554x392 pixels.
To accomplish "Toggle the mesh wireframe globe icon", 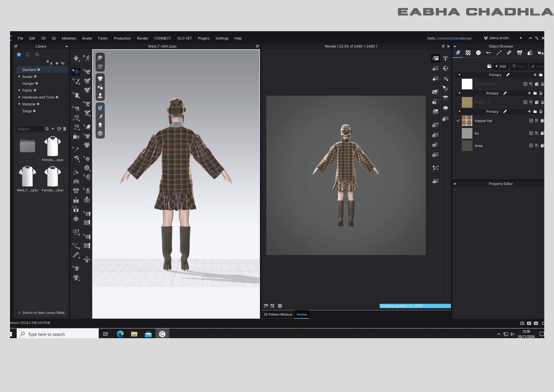I will (x=100, y=133).
